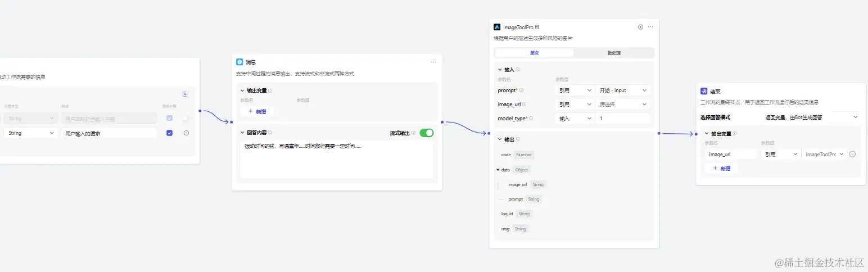The height and width of the screenshot is (272, 868).
Task: Remove the 用户输入的需求 variable row with minus icon
Action: coord(186,133)
